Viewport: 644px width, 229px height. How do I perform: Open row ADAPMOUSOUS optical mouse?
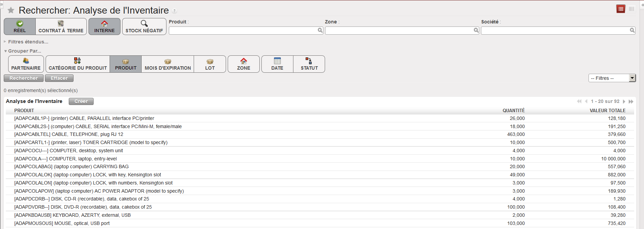(320, 223)
